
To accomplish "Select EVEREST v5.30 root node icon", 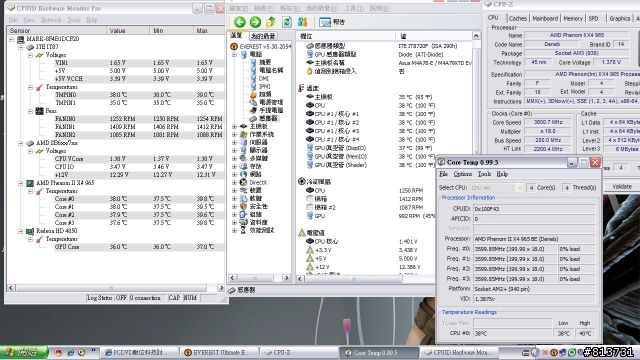I will click(234, 47).
